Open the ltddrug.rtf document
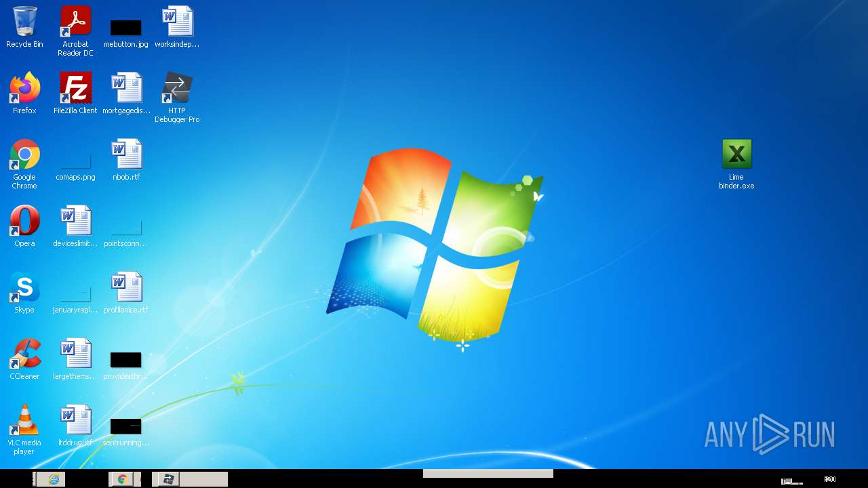The width and height of the screenshot is (868, 488). pos(75,426)
